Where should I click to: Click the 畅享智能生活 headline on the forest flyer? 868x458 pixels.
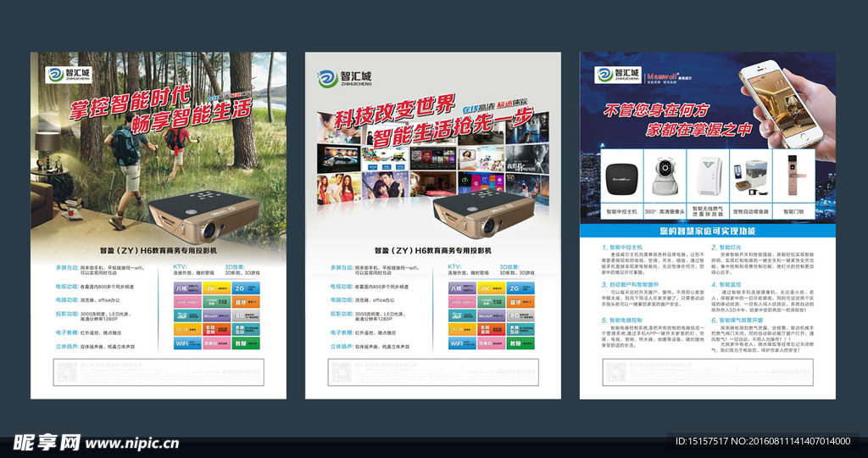tap(192, 116)
